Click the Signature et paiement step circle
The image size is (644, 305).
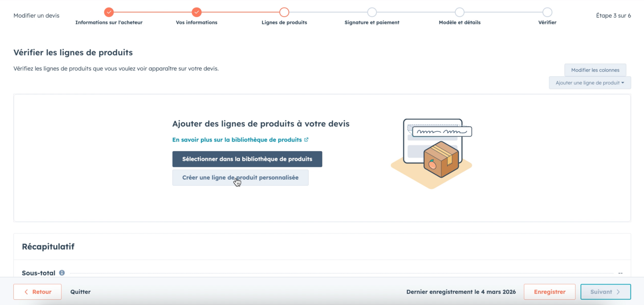click(372, 12)
